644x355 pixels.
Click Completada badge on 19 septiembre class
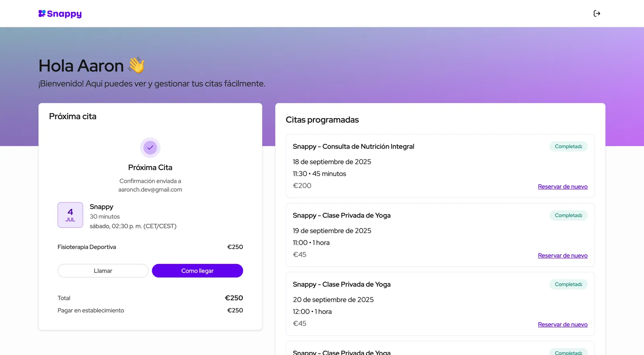(x=568, y=215)
